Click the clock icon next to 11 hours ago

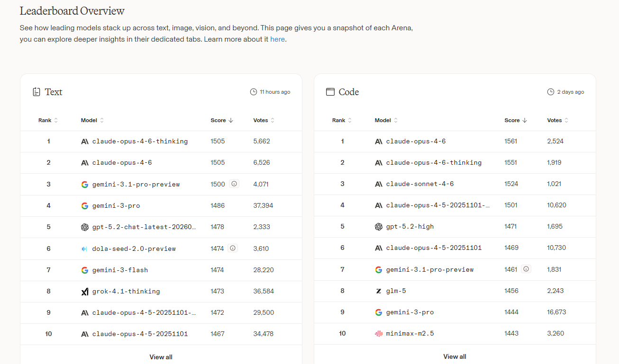(254, 92)
